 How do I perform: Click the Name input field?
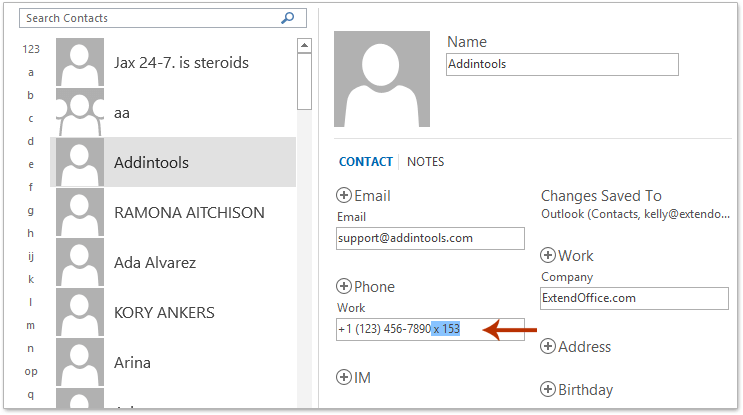point(562,64)
